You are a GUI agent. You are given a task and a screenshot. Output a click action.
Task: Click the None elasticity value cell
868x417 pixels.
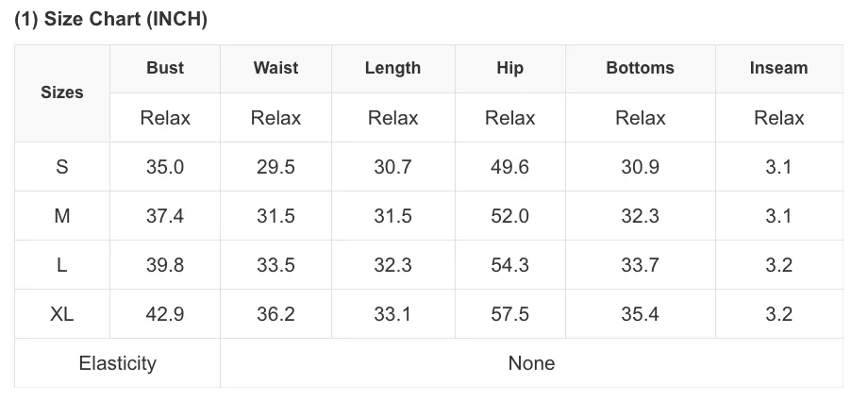531,363
